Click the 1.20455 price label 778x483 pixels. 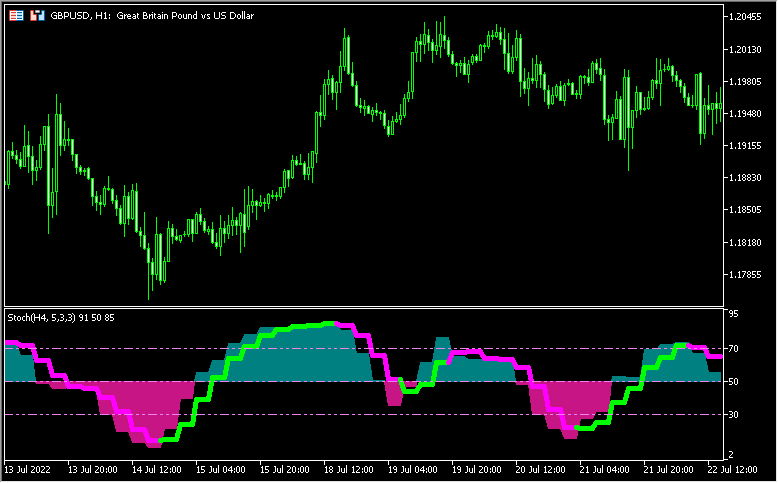(745, 17)
